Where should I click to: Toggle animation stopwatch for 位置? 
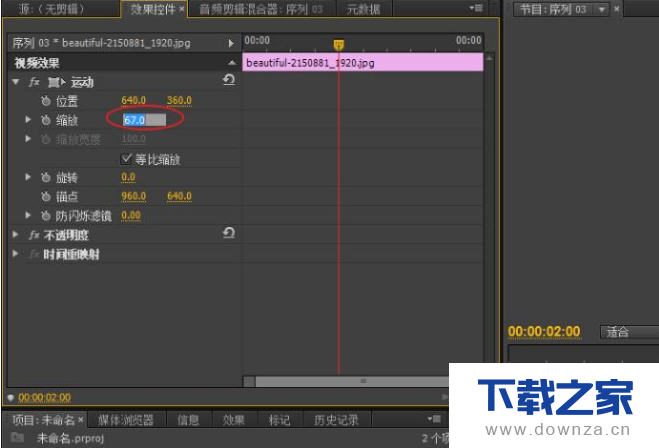pyautogui.click(x=46, y=101)
